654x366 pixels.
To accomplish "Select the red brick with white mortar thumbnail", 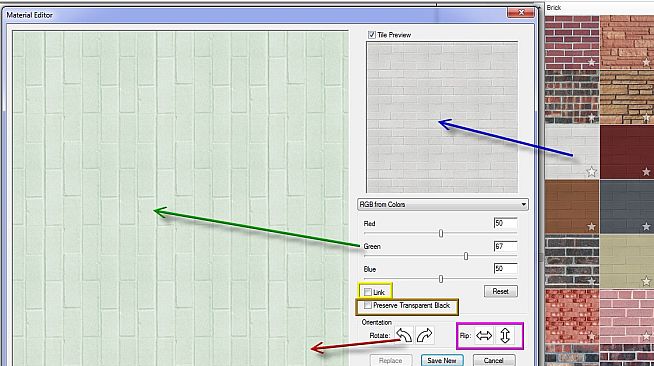I will (x=572, y=43).
